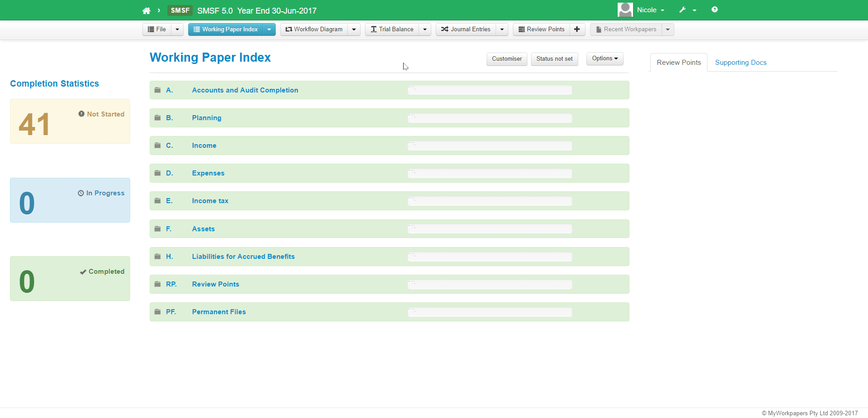Click folder icon for Accounts and Audit Completion
Image resolution: width=868 pixels, height=418 pixels.
[x=157, y=90]
